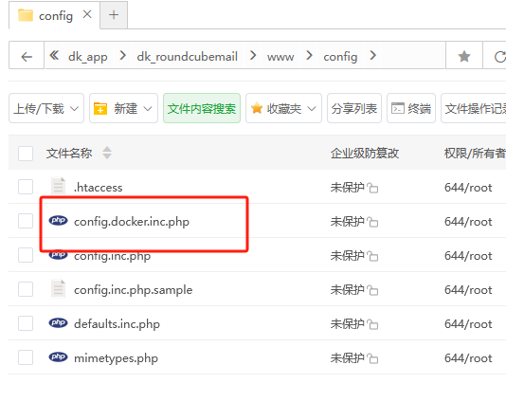Screen dimensions: 506x420
Task: Navigate to www breadcrumb
Action: pyautogui.click(x=280, y=57)
